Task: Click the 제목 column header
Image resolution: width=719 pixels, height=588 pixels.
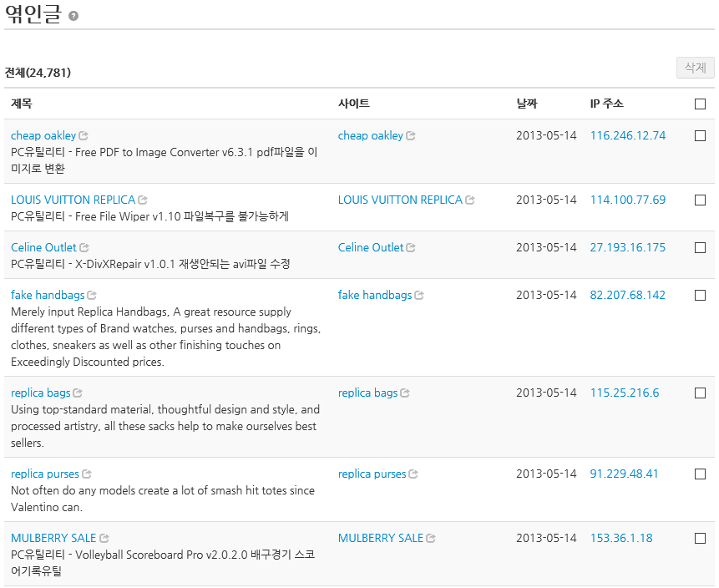Action: [x=22, y=104]
